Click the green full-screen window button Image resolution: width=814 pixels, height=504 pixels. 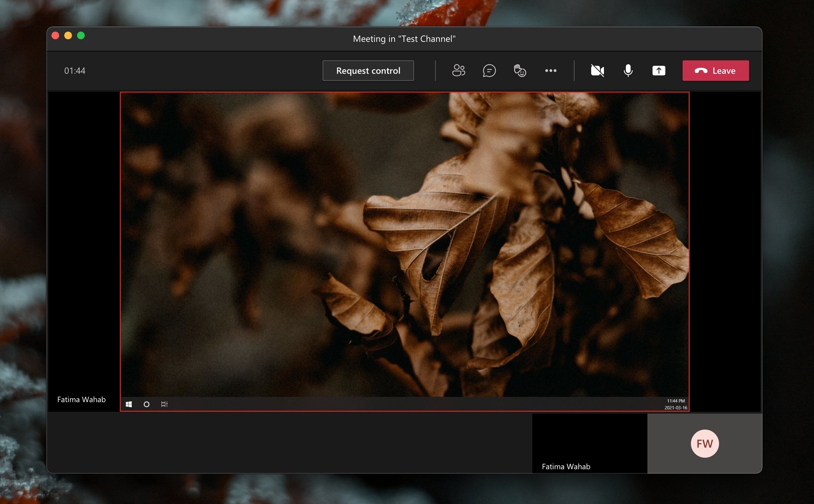coord(81,35)
